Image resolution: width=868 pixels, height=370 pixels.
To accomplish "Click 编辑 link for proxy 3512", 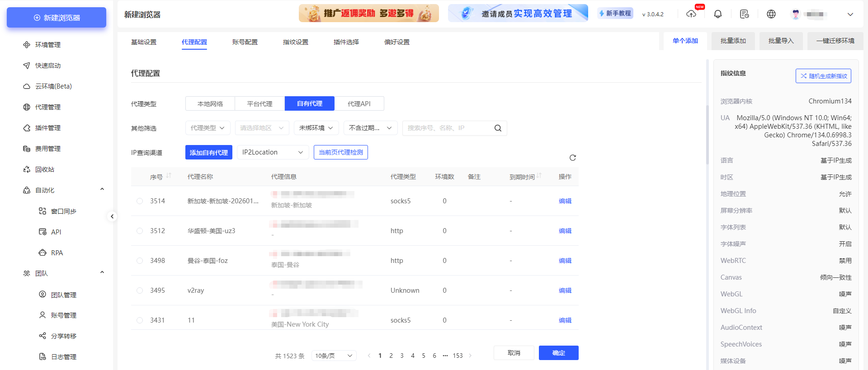I will click(565, 231).
